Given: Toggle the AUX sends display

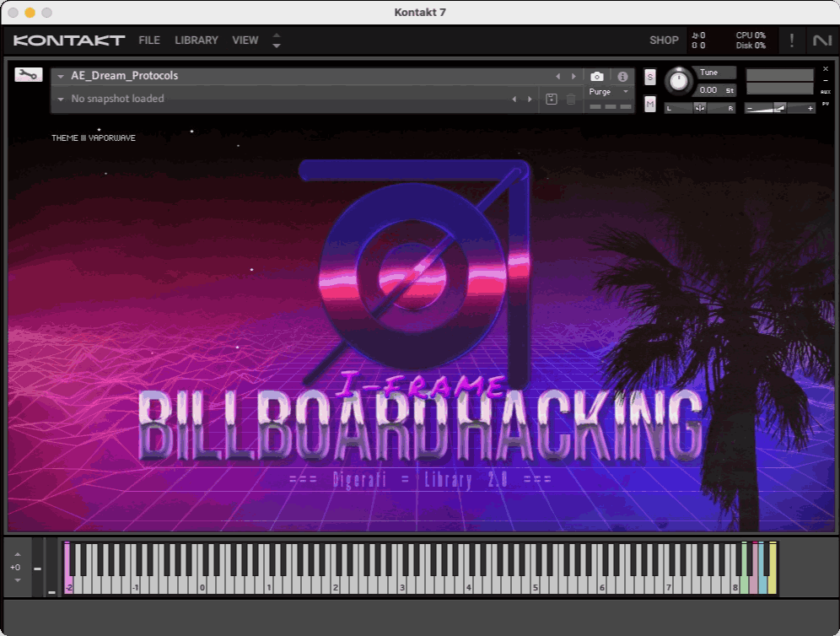Looking at the screenshot, I should pyautogui.click(x=826, y=92).
